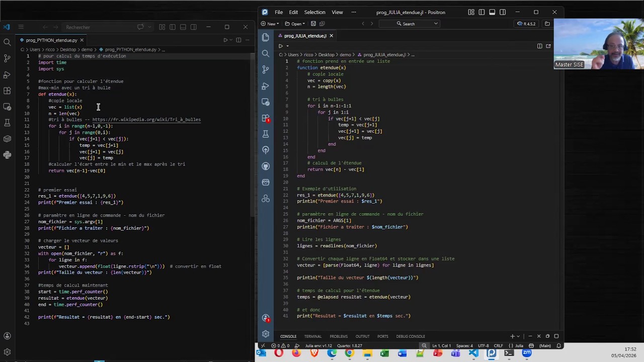This screenshot has width=644, height=362.
Task: Toggle secondary sidebar in Positron title bar
Action: (x=503, y=12)
